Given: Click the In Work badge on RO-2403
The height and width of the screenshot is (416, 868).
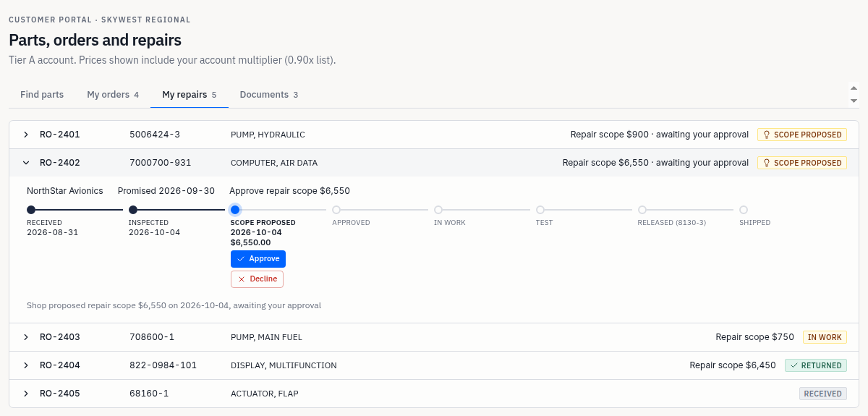Looking at the screenshot, I should [825, 337].
